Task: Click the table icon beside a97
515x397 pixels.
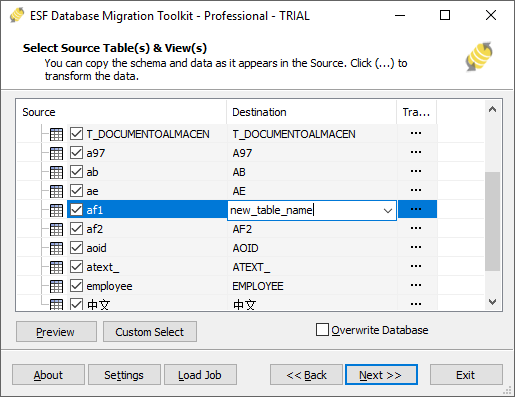Action: tap(56, 153)
